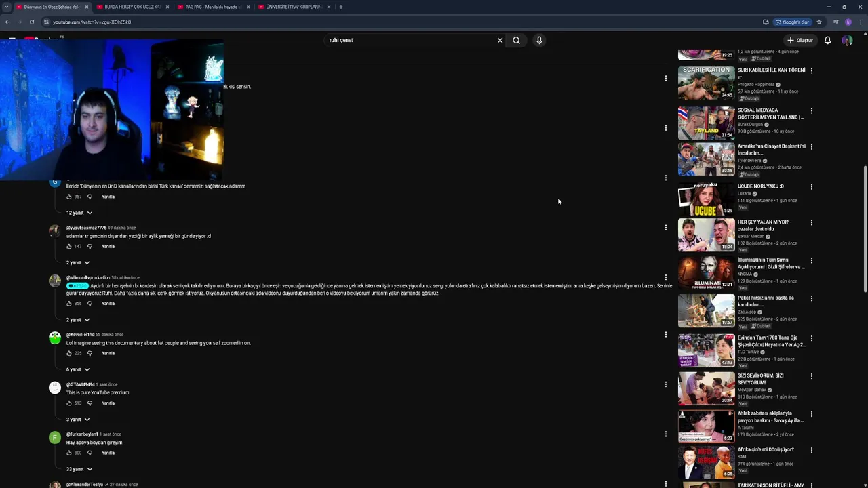Viewport: 868px width, 488px height.
Task: Open options menu for @yusufsasmaz7775's comment
Action: pos(666,228)
